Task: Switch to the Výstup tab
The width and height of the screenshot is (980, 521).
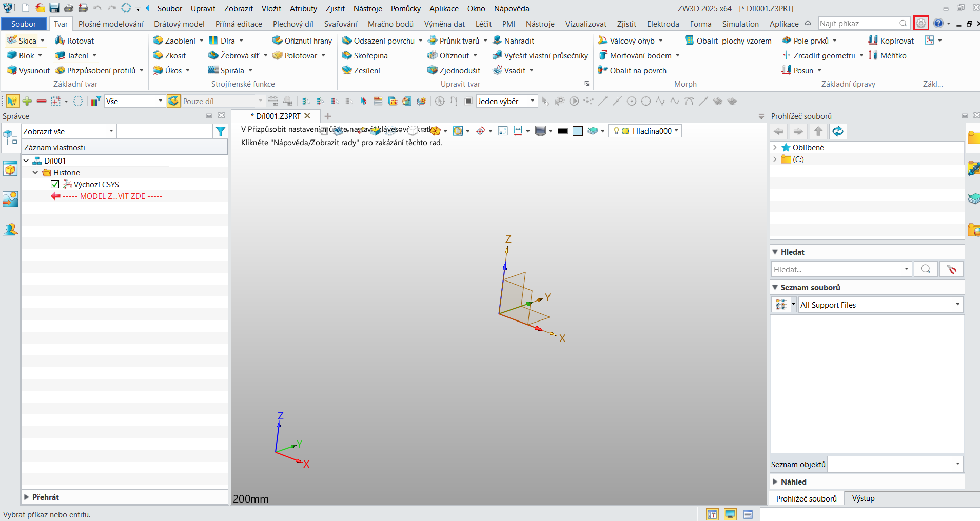Action: pyautogui.click(x=863, y=498)
